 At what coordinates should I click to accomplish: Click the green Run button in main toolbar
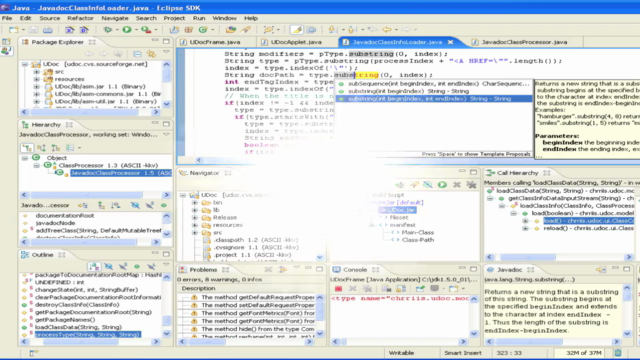(x=127, y=29)
